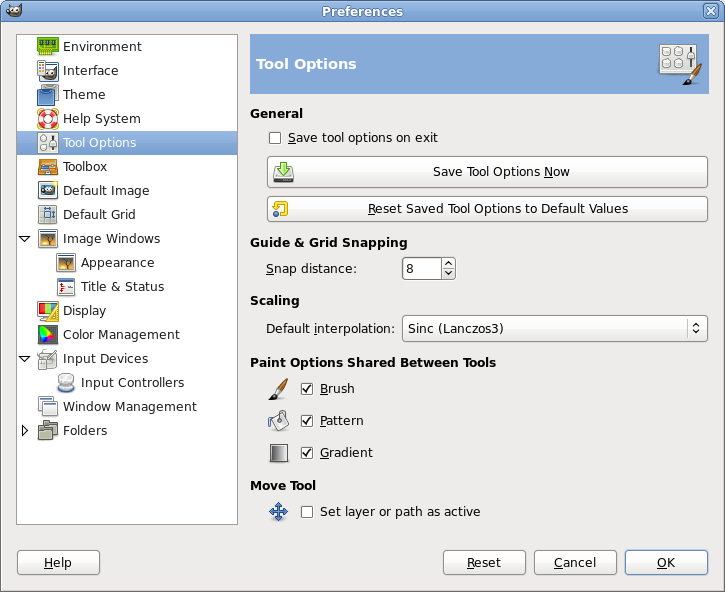The width and height of the screenshot is (725, 592).
Task: Click the Image Windows icon
Action: coord(48,239)
